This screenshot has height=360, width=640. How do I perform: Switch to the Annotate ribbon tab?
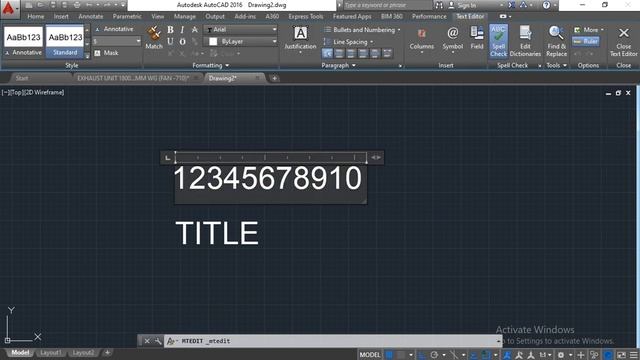click(x=91, y=16)
